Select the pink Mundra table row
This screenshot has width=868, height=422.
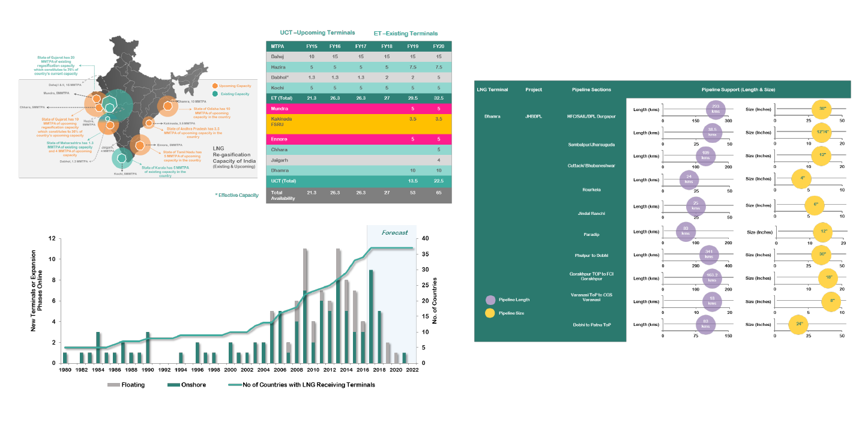[358, 109]
